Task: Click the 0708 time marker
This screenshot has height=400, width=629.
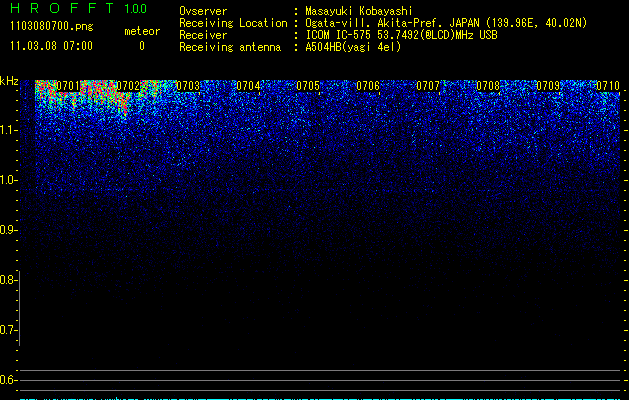Action: click(x=488, y=86)
